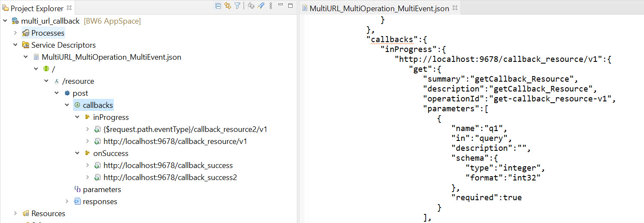Collapse the callbacks node
The width and height of the screenshot is (644, 223).
tap(67, 105)
